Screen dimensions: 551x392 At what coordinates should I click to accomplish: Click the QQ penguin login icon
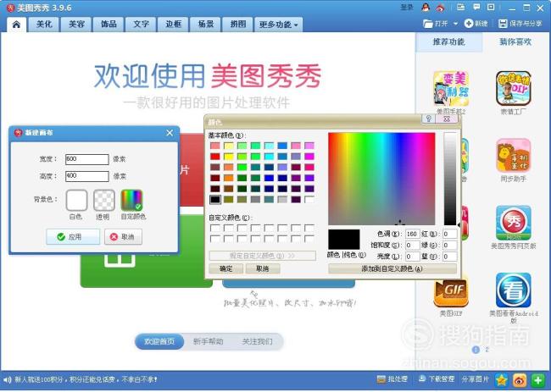pyautogui.click(x=426, y=8)
